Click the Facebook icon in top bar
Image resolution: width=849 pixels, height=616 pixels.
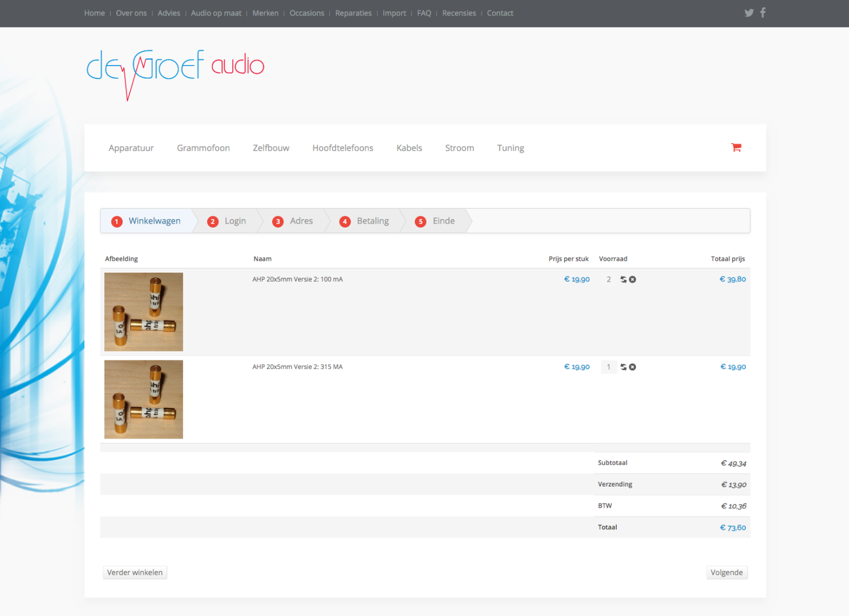763,13
